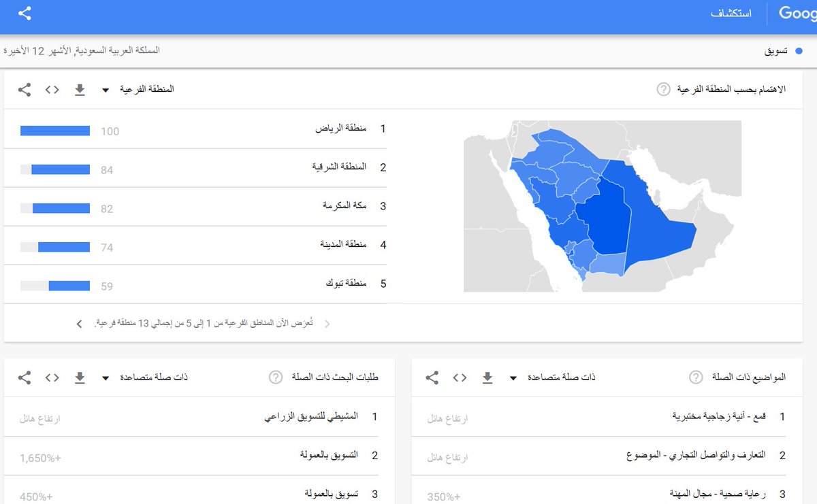Select the search term تسويق
Viewport: 817px width, 504px height.
tap(777, 51)
